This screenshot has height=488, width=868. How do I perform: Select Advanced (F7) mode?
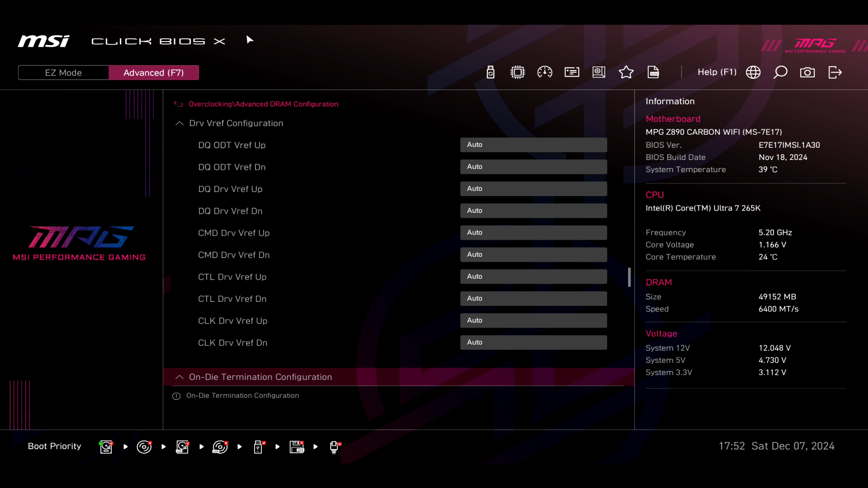click(x=154, y=73)
